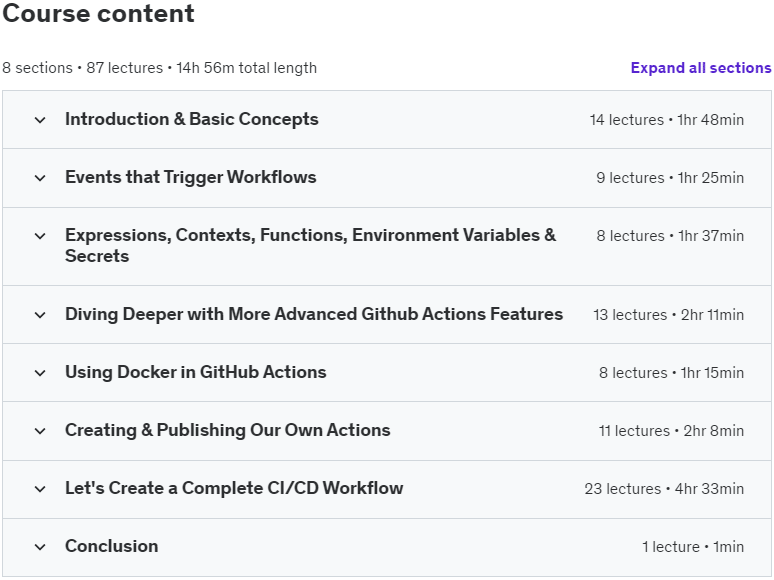Click the 8 sections 87 lectures summary text
Viewport: 774px width, 580px height.
(159, 68)
